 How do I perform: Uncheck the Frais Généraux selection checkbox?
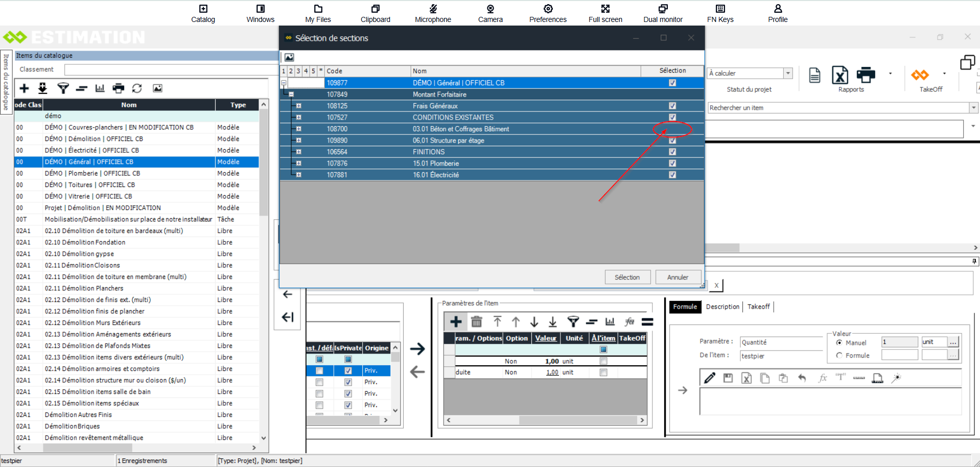click(x=672, y=106)
